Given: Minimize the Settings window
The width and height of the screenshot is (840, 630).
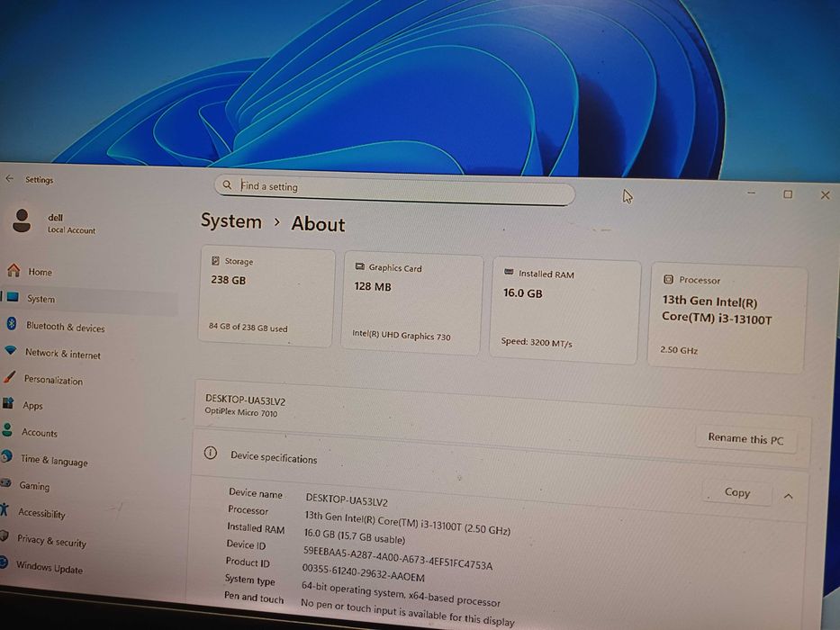Looking at the screenshot, I should 751,193.
